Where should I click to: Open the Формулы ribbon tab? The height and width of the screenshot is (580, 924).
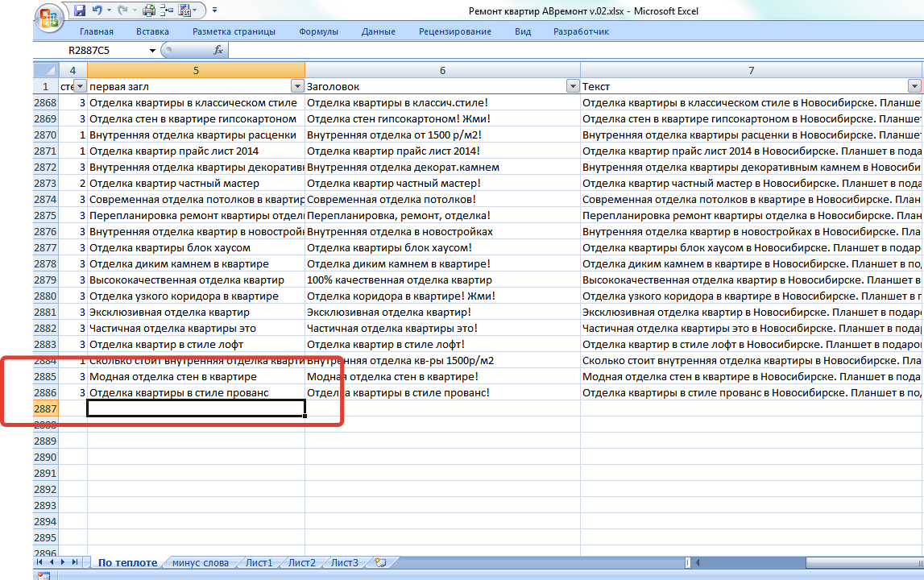pyautogui.click(x=318, y=32)
